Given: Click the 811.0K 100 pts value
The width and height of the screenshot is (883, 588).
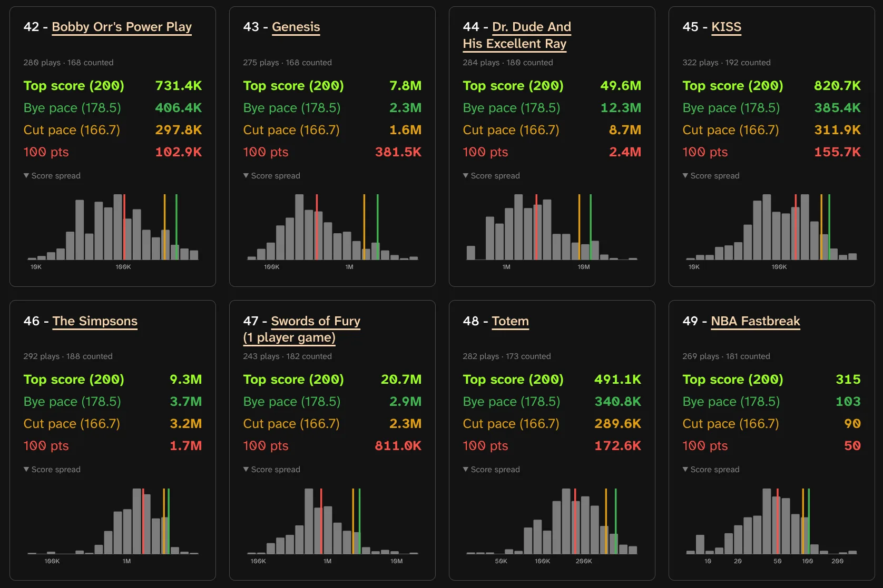Looking at the screenshot, I should click(398, 446).
